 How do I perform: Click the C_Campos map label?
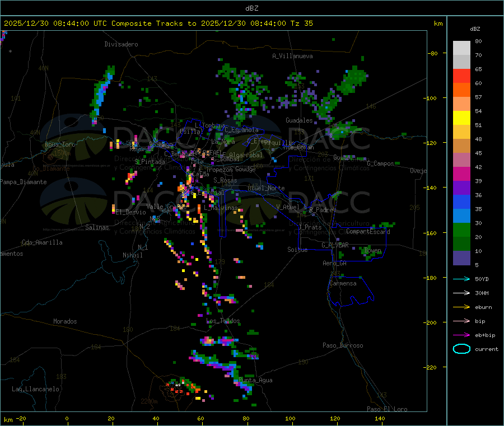coord(381,163)
